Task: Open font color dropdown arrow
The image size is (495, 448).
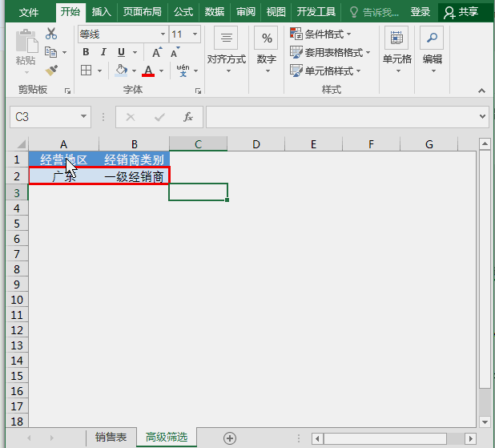Action: (161, 71)
